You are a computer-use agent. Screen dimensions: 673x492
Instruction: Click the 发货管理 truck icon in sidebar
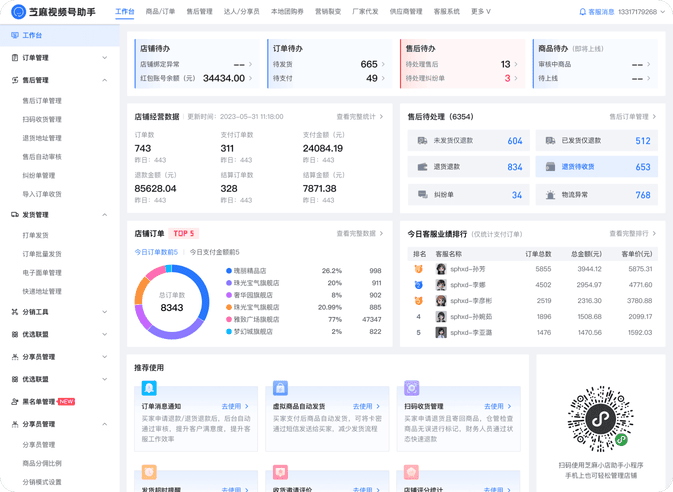[15, 215]
